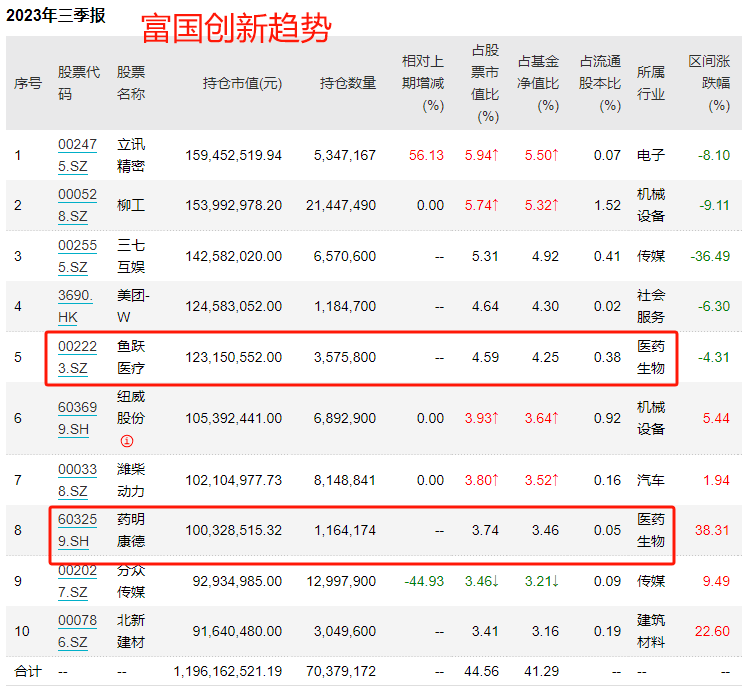742x688 pixels.
Task: Click the 持仓市值(元) column header
Action: tap(242, 83)
